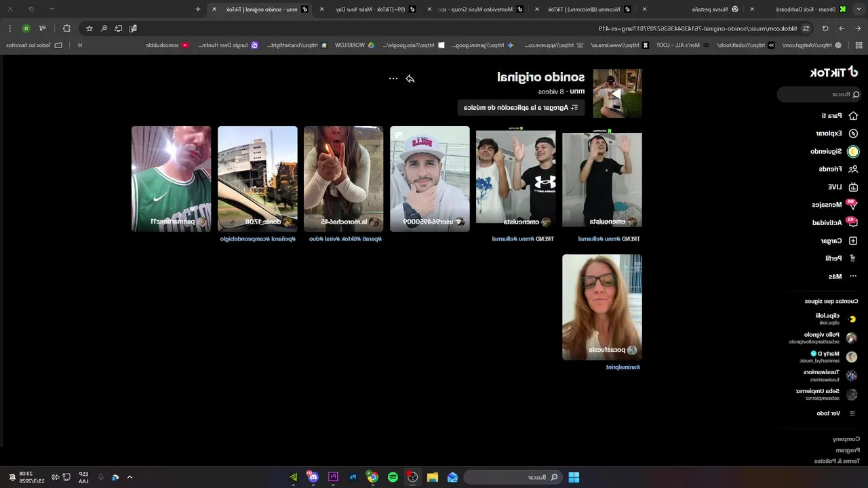The image size is (868, 488).
Task: Open the green N browser profile avatar
Action: pos(26,28)
